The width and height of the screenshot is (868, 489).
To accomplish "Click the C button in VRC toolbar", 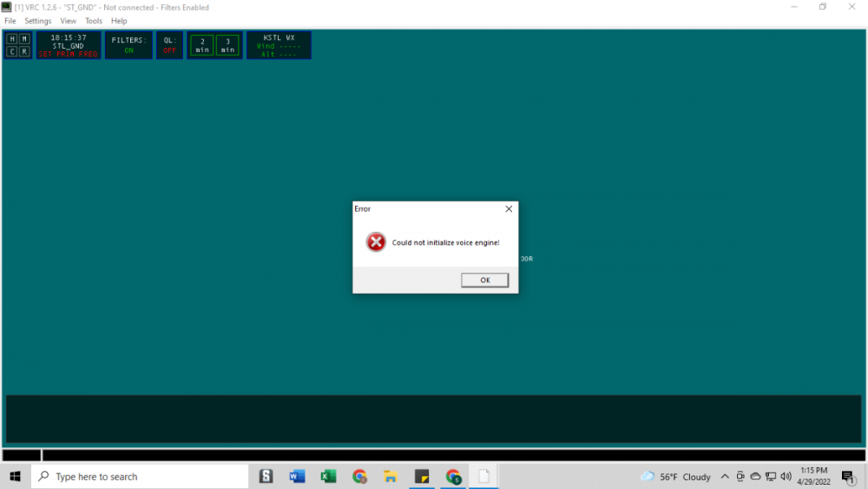I will 12,51.
